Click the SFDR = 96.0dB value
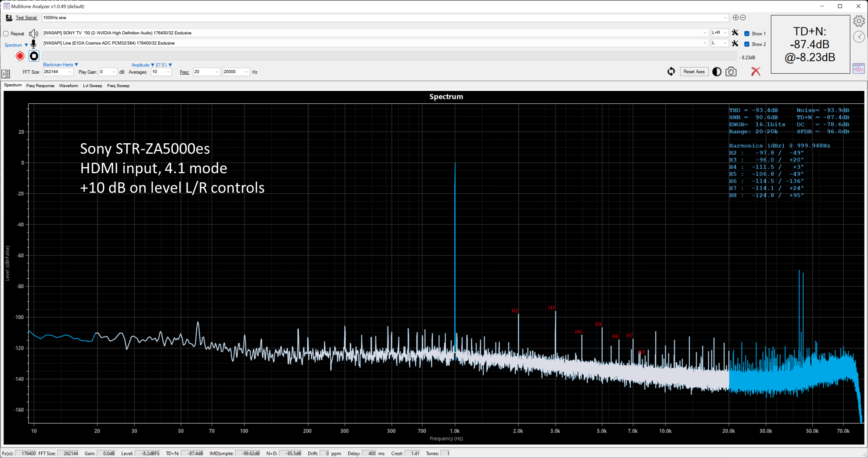This screenshot has width=868, height=458. tap(823, 132)
